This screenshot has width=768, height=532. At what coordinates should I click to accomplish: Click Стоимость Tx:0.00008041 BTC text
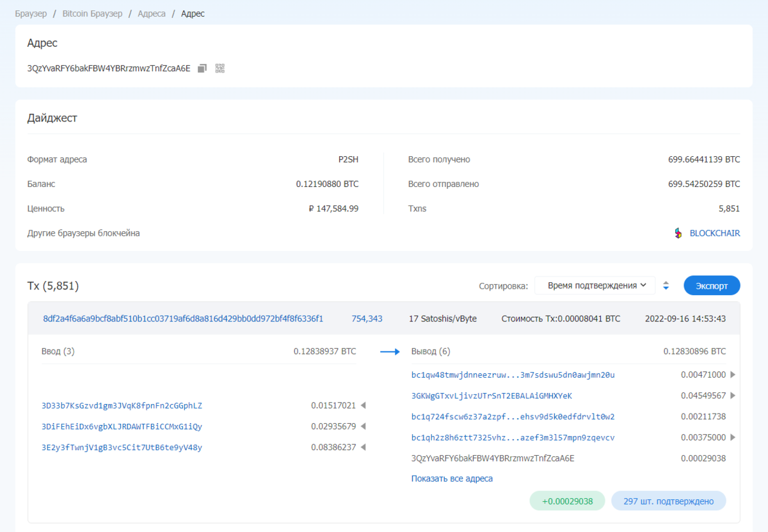(561, 318)
